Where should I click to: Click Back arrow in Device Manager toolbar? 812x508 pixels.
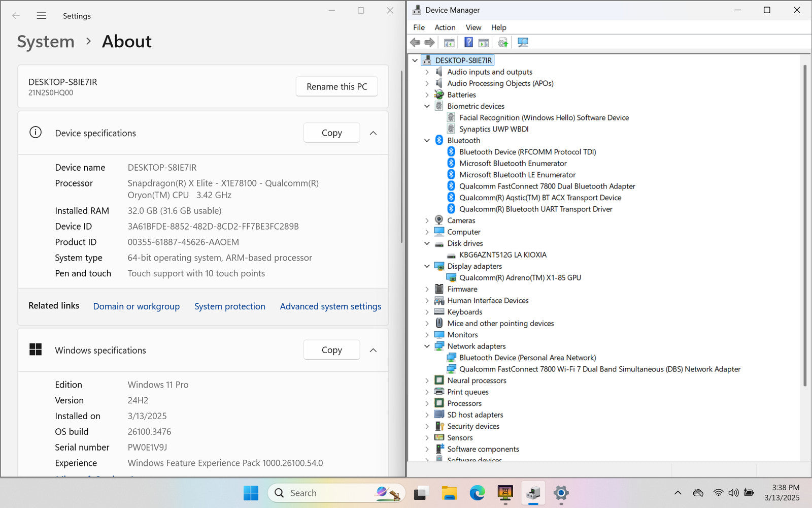[415, 42]
